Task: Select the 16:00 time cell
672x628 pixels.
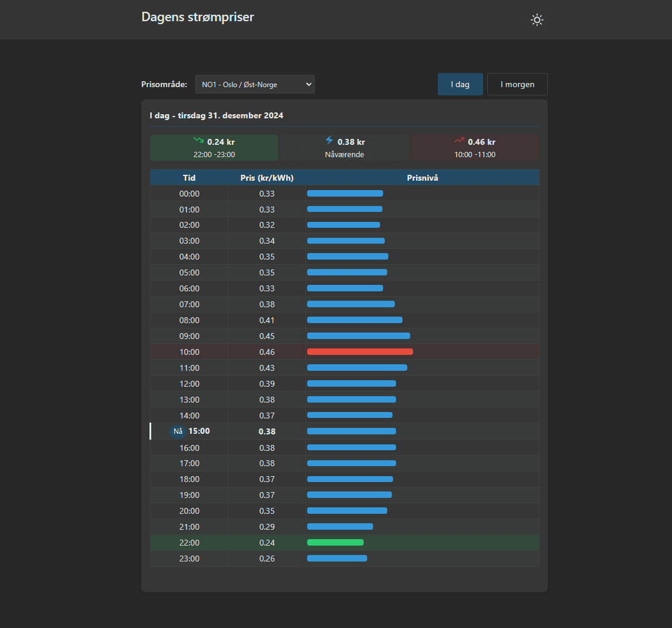Action: [189, 448]
